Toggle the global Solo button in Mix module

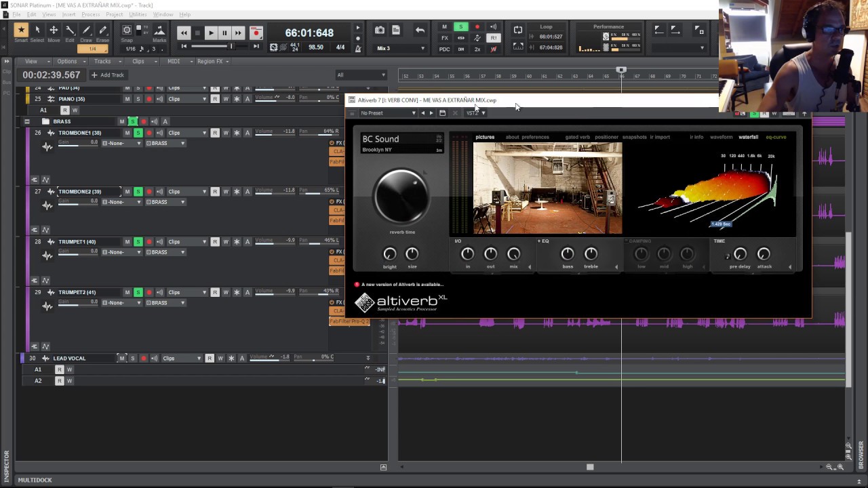[460, 27]
